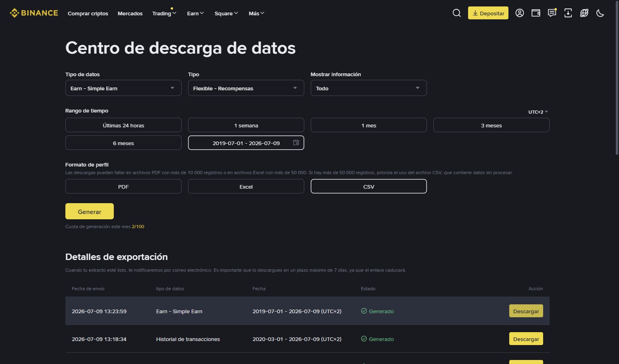Click the Generado status in Historial row
The image size is (619, 364).
tap(377, 339)
